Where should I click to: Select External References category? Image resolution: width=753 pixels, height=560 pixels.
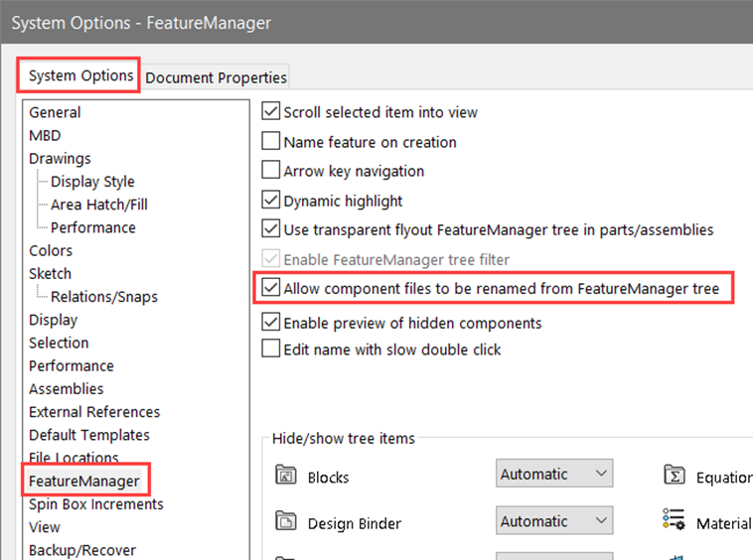[94, 412]
